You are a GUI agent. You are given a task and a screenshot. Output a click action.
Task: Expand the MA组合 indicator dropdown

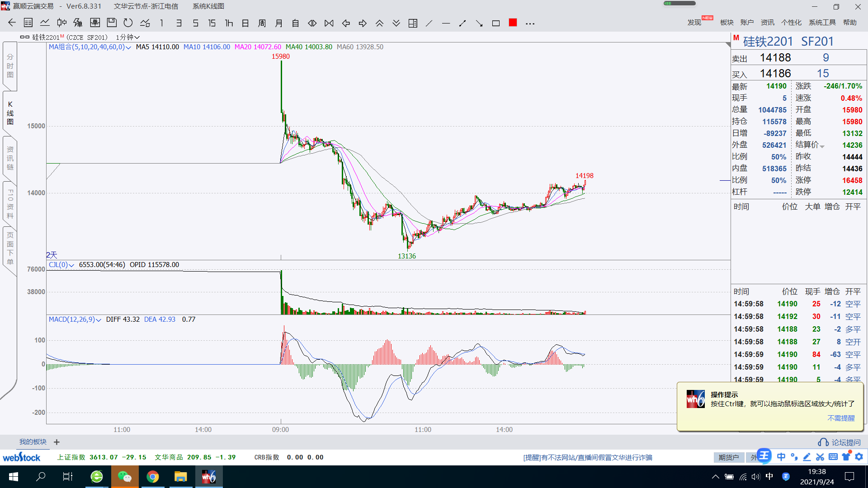(128, 47)
